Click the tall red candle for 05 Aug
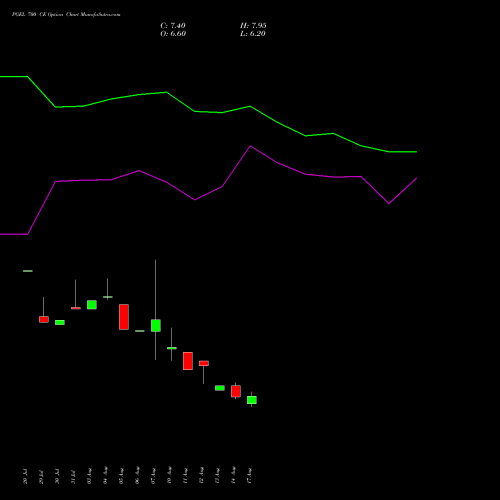This screenshot has width=500, height=500. (x=124, y=317)
